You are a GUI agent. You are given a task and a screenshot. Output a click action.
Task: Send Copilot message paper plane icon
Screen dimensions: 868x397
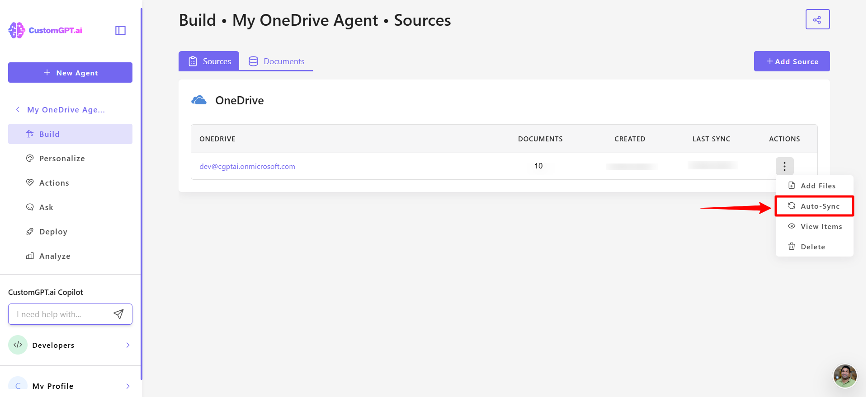118,314
